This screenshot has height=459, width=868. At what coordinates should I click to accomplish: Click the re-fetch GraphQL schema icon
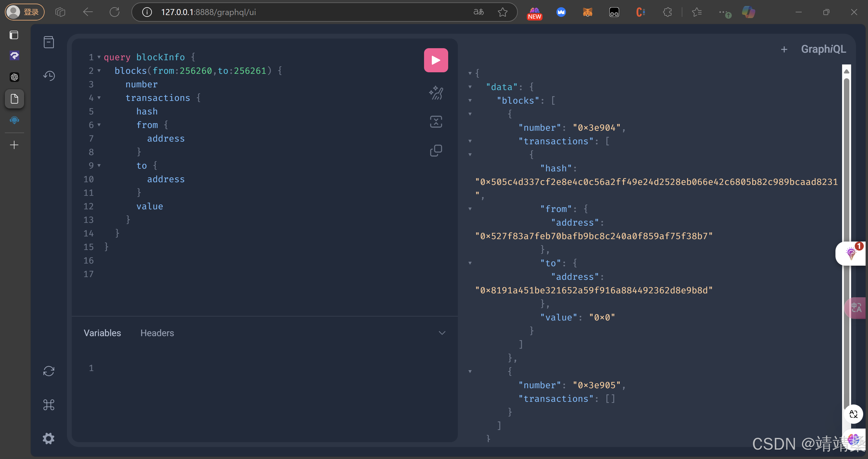coord(49,371)
